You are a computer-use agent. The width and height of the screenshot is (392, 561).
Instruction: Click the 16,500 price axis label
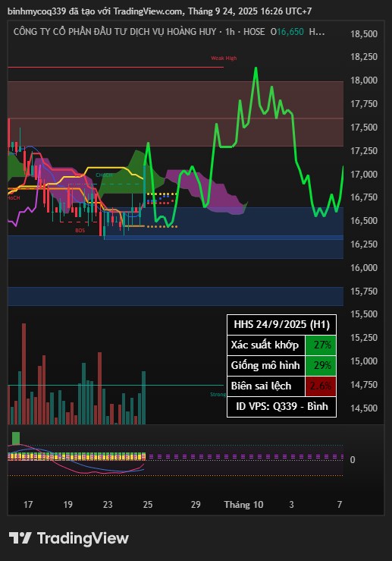[x=364, y=221]
